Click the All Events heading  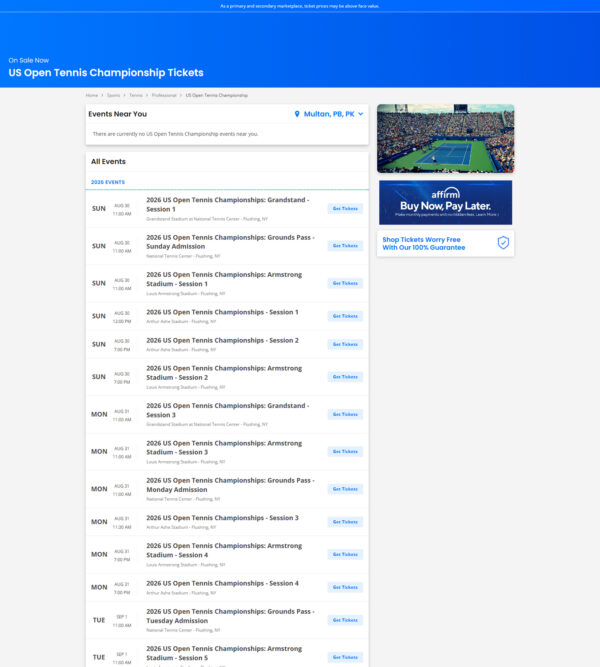(x=108, y=162)
